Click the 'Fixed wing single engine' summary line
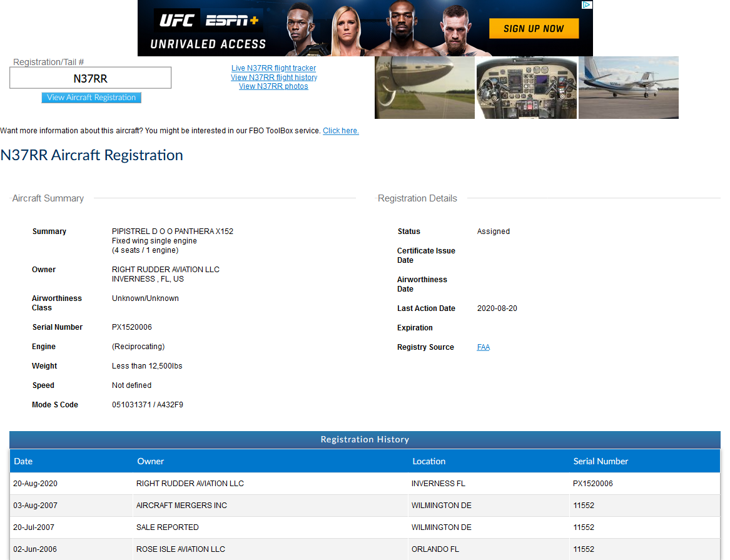This screenshot has height=560, width=730. point(154,241)
